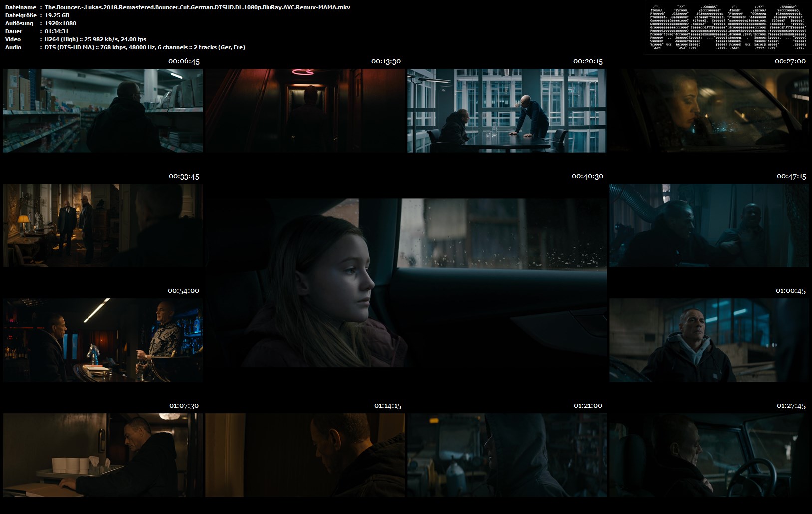The height and width of the screenshot is (514, 812).
Task: Click the Video label in the file info
Action: click(x=13, y=39)
